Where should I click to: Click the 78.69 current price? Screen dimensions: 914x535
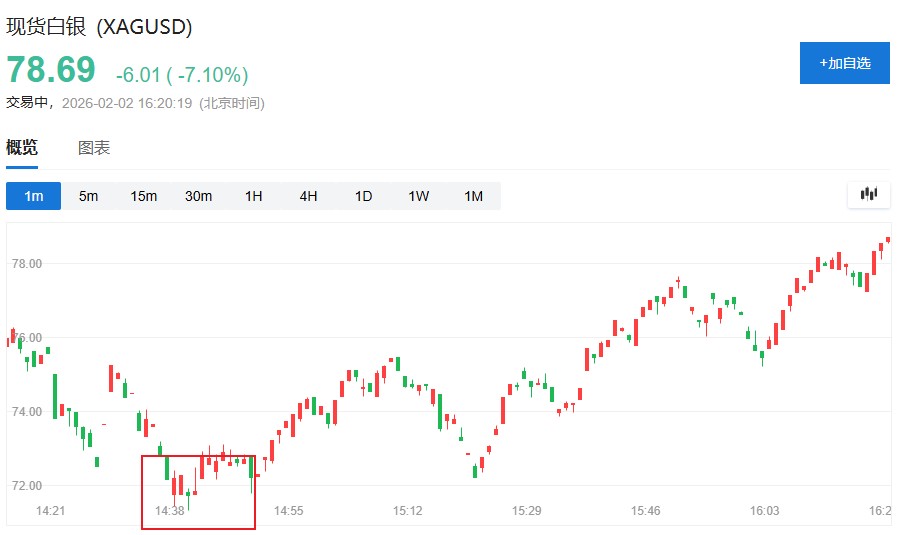click(x=51, y=70)
